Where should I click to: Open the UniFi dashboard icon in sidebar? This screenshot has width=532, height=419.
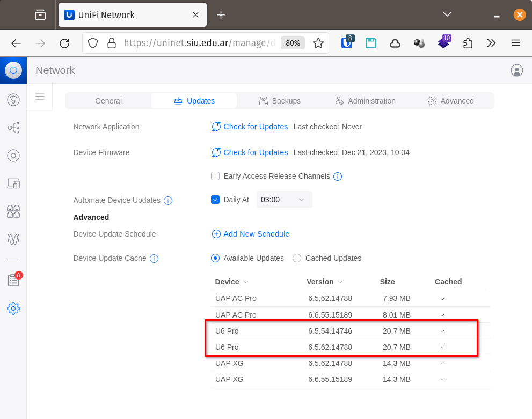pyautogui.click(x=13, y=100)
